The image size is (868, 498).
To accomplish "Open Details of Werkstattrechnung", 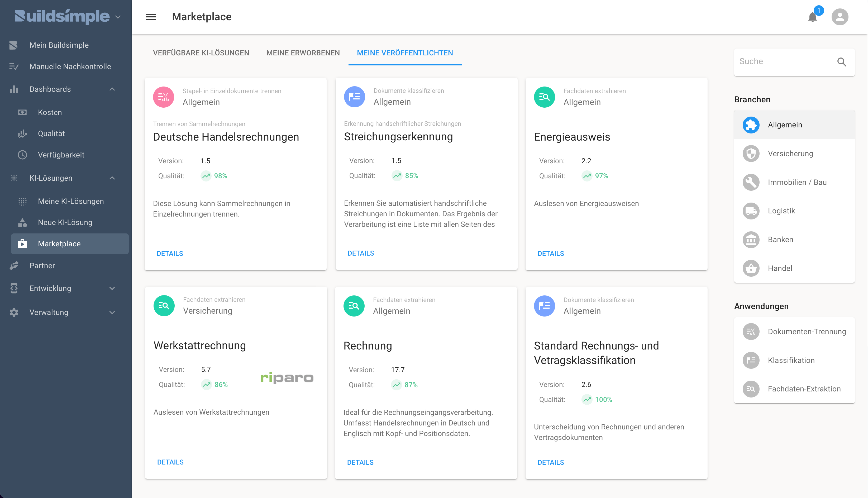I will tap(170, 462).
